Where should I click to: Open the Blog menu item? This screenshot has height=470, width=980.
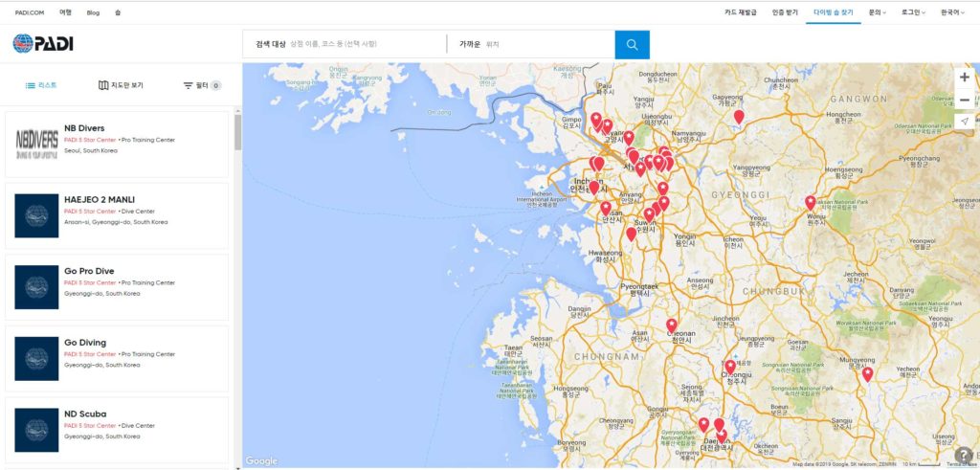(x=93, y=12)
